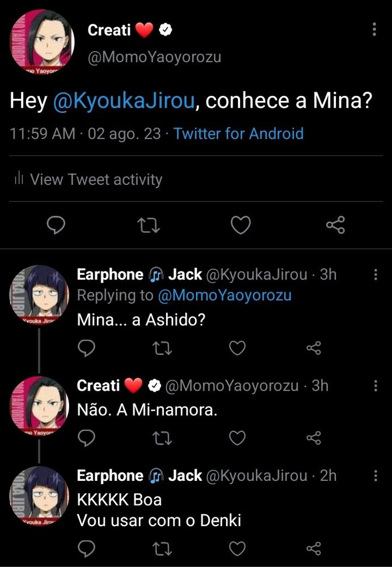The image size is (392, 567).
Task: Share the 'Vou usar com o Denki' reply
Action: point(313,548)
